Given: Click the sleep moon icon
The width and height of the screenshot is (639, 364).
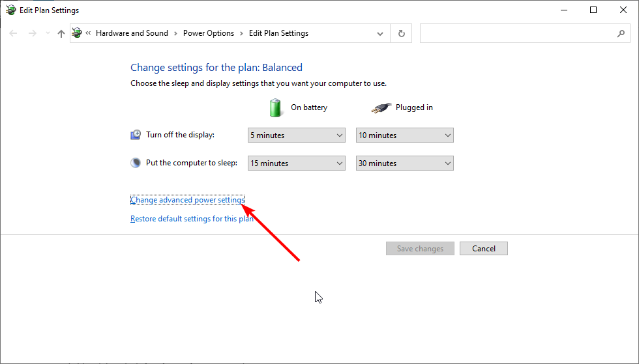Looking at the screenshot, I should (136, 163).
